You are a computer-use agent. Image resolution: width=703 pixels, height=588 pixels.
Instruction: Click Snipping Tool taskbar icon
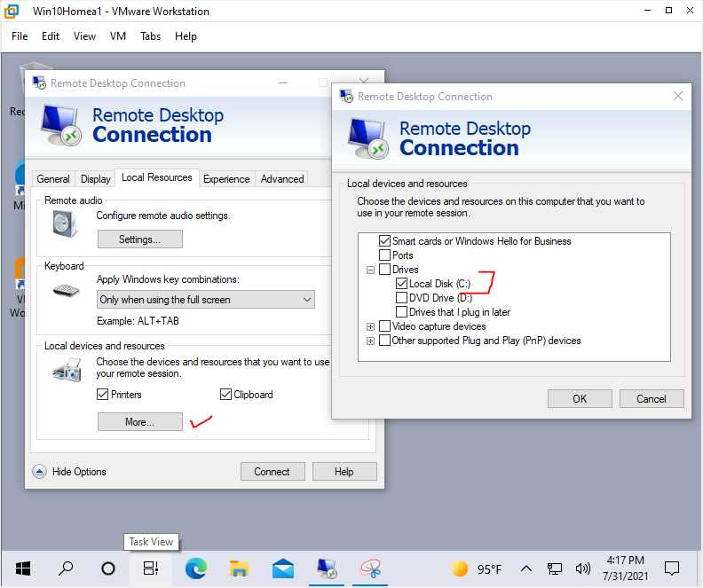370,568
